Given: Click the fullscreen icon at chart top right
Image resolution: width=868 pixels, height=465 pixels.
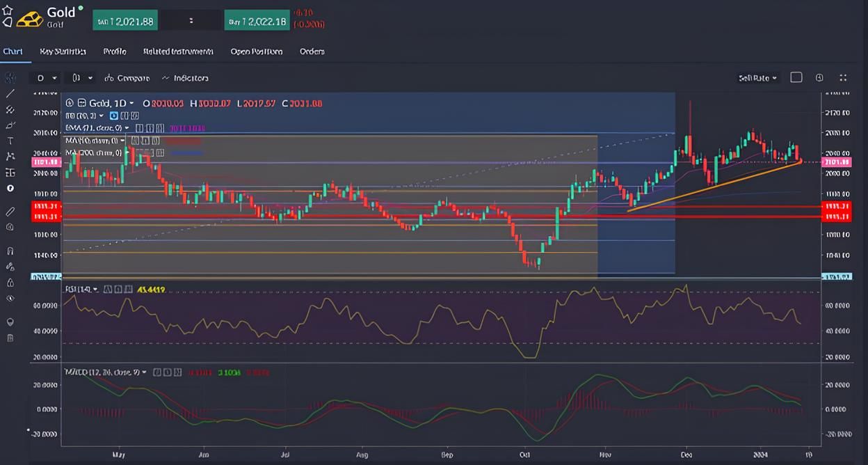Looking at the screenshot, I should point(843,78).
